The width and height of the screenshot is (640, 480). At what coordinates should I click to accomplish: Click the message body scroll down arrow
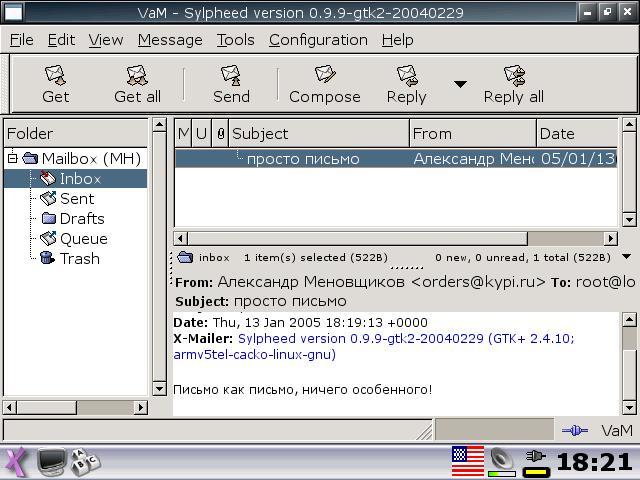629,407
